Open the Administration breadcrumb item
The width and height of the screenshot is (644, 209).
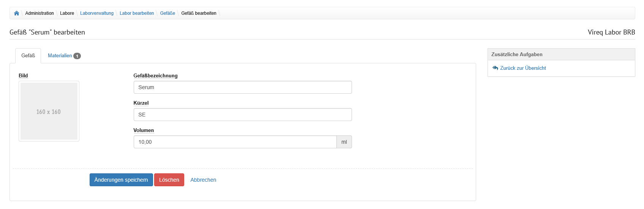click(39, 13)
